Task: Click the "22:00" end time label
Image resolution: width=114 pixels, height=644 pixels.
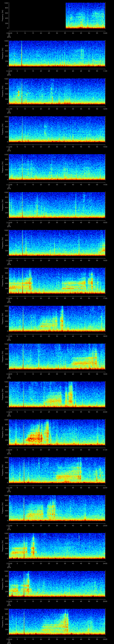Action: 105,487
